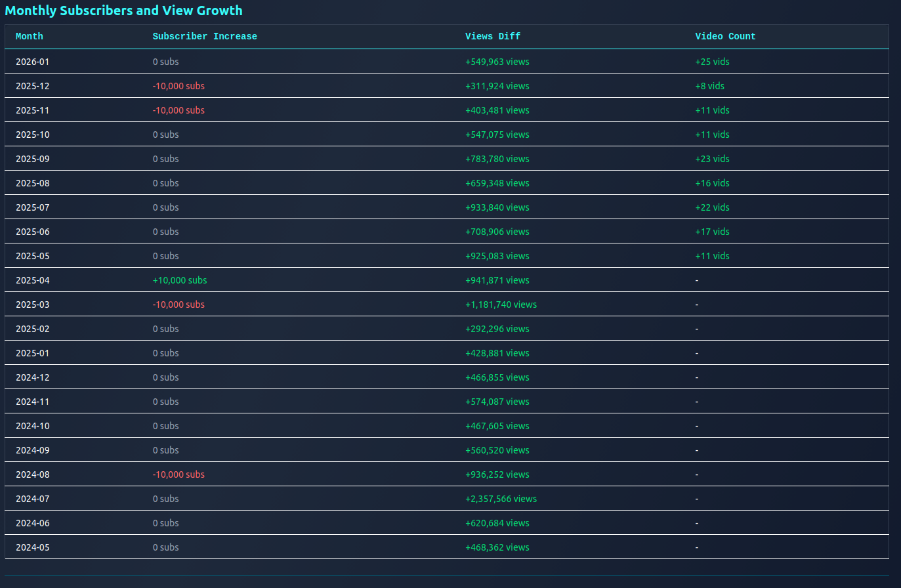Select the 2024-08 month cell
The height and width of the screenshot is (588, 901).
pyautogui.click(x=33, y=474)
